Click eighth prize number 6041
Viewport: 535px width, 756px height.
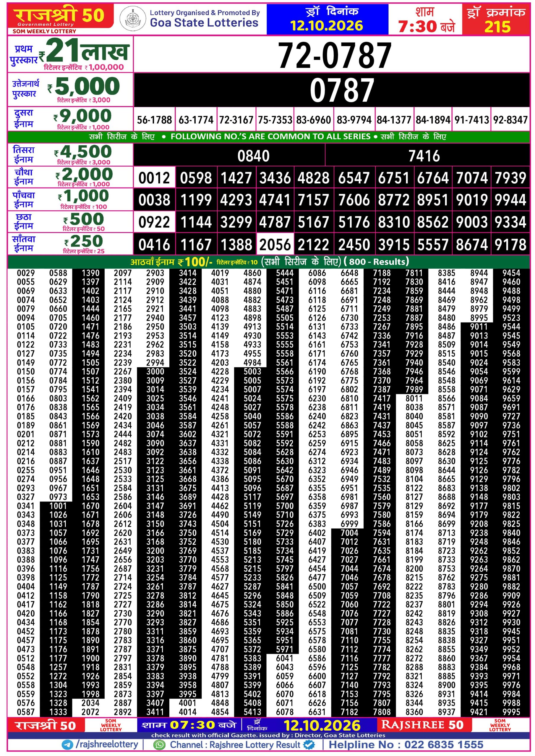click(285, 658)
